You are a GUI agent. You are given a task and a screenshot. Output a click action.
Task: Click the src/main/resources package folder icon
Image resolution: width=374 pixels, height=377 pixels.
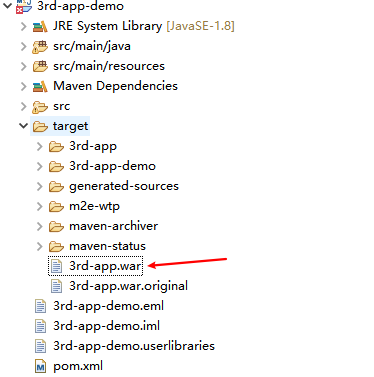pyautogui.click(x=40, y=66)
